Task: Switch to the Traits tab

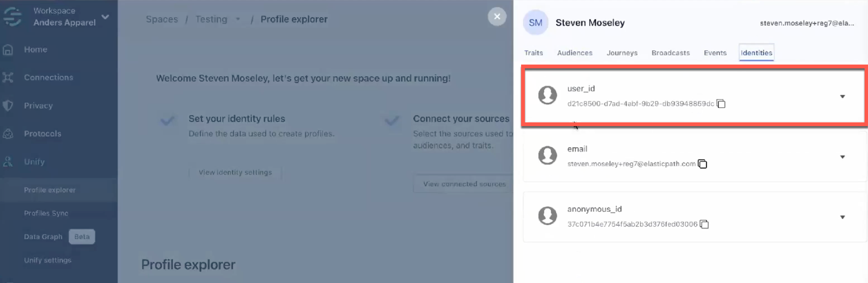Action: click(x=533, y=53)
